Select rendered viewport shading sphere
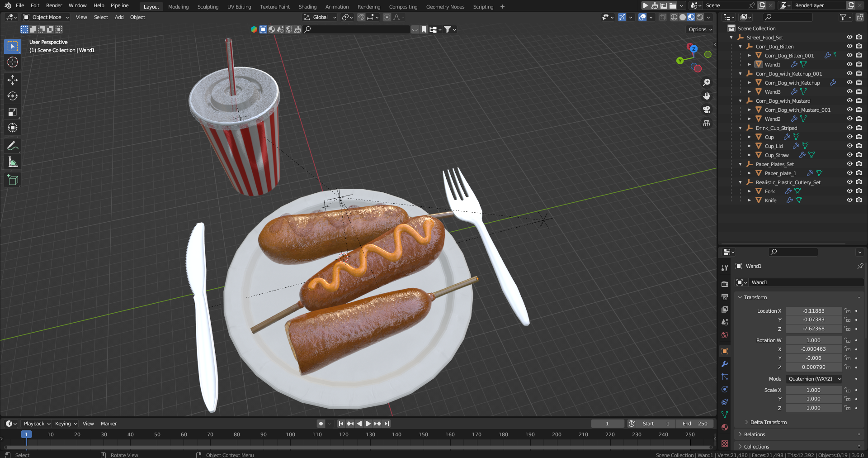The image size is (868, 458). (x=700, y=17)
